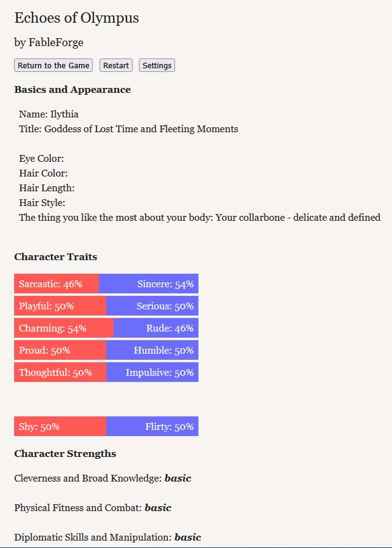Image resolution: width=392 pixels, height=548 pixels.
Task: Click the Return to the Game button
Action: pos(53,65)
